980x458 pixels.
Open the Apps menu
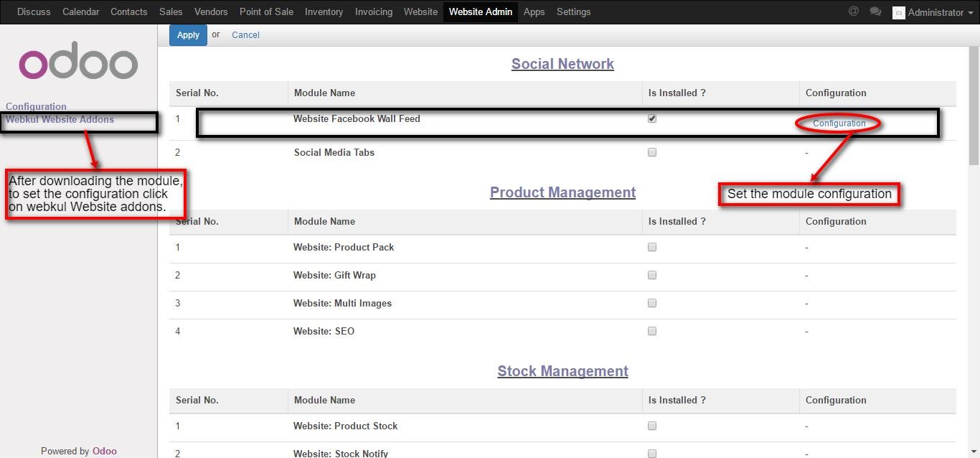pos(534,11)
